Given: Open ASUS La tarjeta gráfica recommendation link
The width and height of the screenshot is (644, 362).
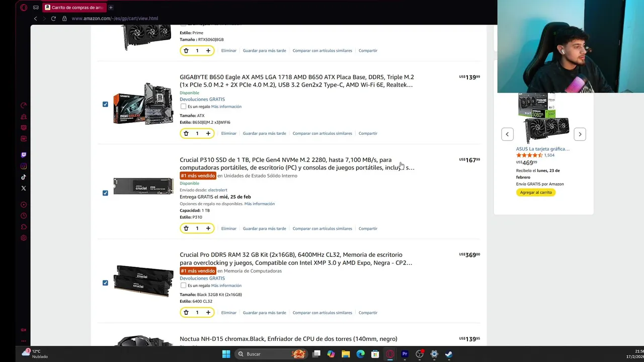Looking at the screenshot, I should point(542,149).
